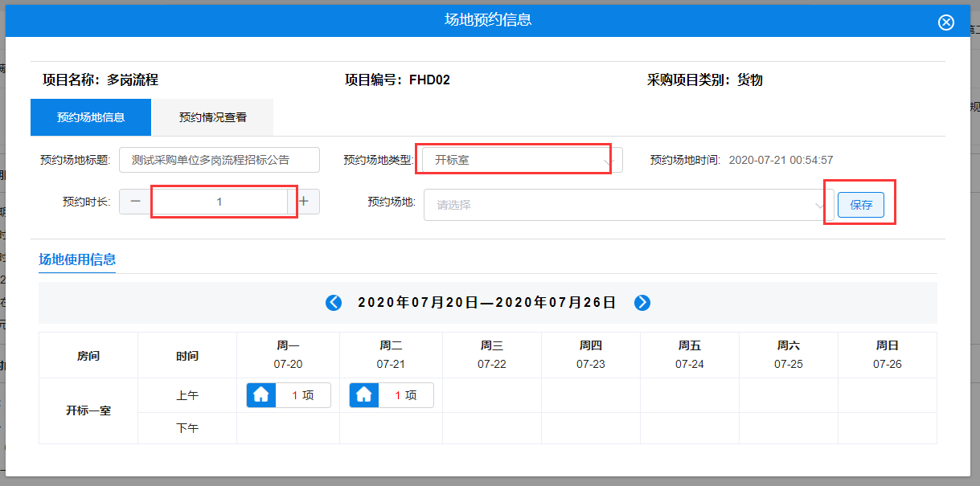Viewport: 980px width, 486px height.
Task: Open the 预约场地类型 dropdown showing 开标室
Action: [522, 160]
